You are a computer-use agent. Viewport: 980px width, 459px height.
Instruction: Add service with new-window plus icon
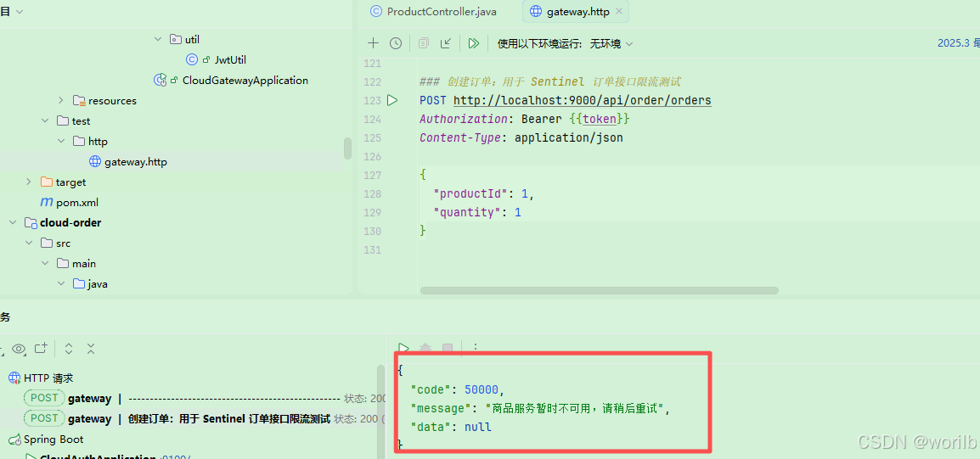(x=41, y=349)
